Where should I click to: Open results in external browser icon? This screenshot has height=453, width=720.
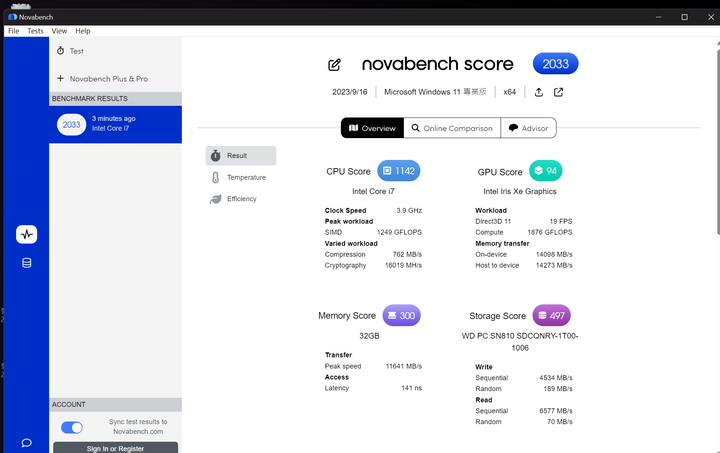[x=558, y=92]
